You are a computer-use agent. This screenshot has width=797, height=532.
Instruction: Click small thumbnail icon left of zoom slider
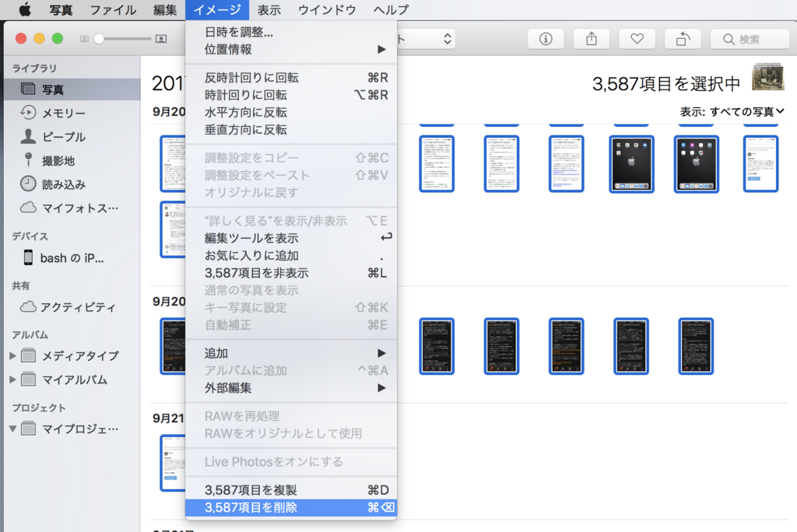point(84,39)
